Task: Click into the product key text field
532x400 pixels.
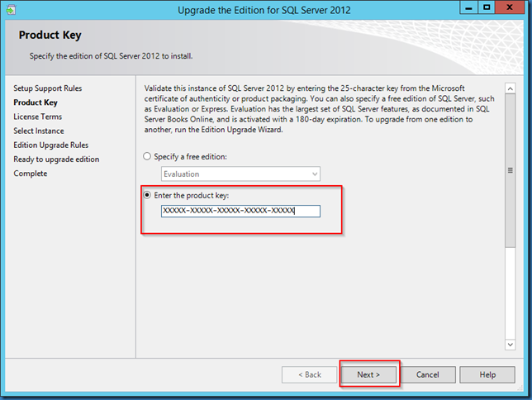Action: [240, 211]
